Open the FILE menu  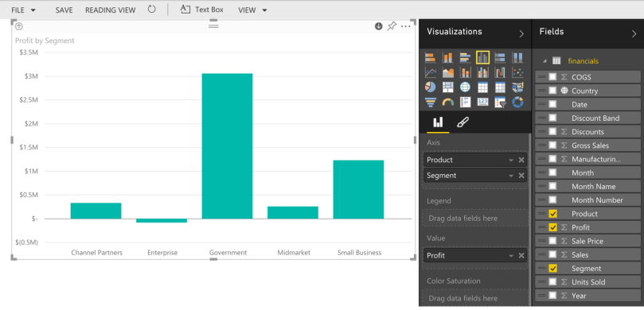click(x=23, y=10)
